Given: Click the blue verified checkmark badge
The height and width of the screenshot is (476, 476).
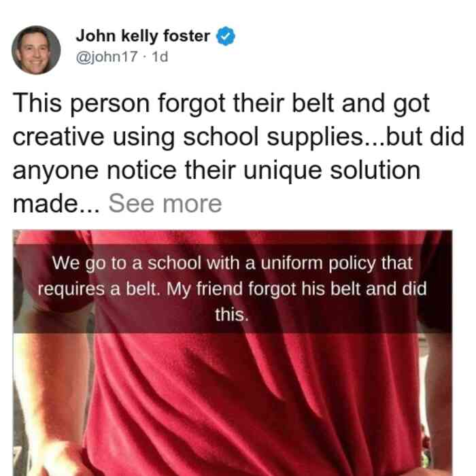Looking at the screenshot, I should click(x=226, y=36).
